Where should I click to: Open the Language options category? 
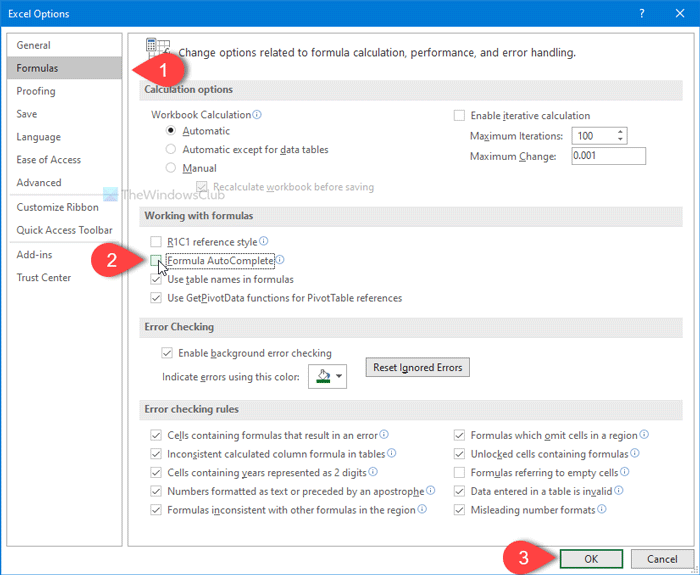coord(64,137)
